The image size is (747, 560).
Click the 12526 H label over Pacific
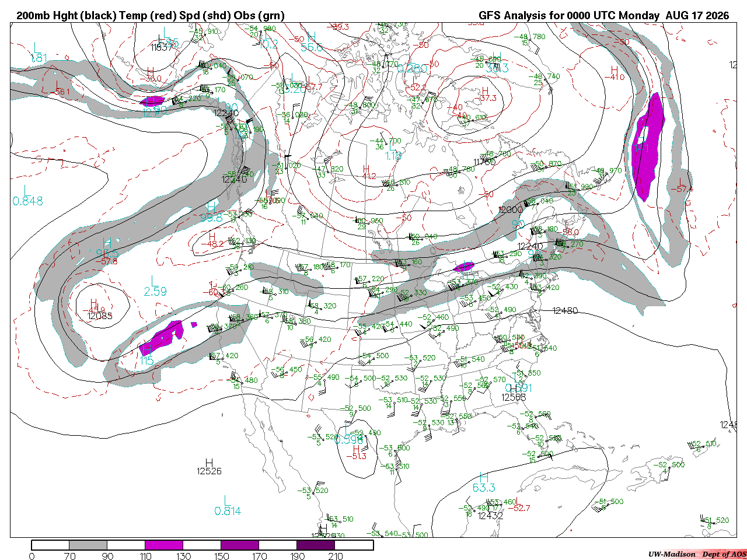click(210, 467)
